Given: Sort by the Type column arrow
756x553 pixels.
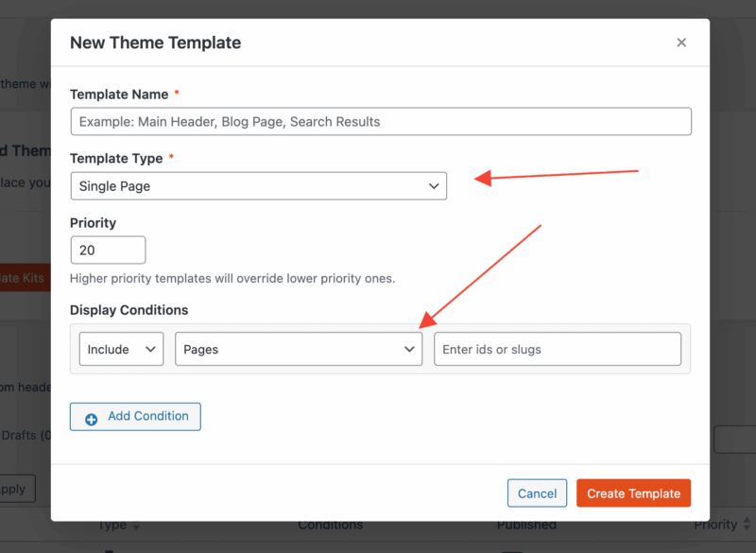Looking at the screenshot, I should (135, 527).
